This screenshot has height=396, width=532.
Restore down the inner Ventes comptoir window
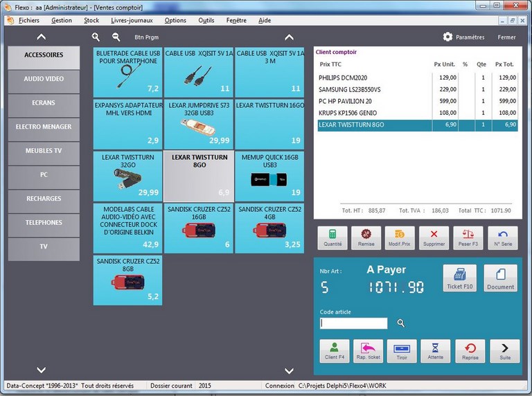513,21
